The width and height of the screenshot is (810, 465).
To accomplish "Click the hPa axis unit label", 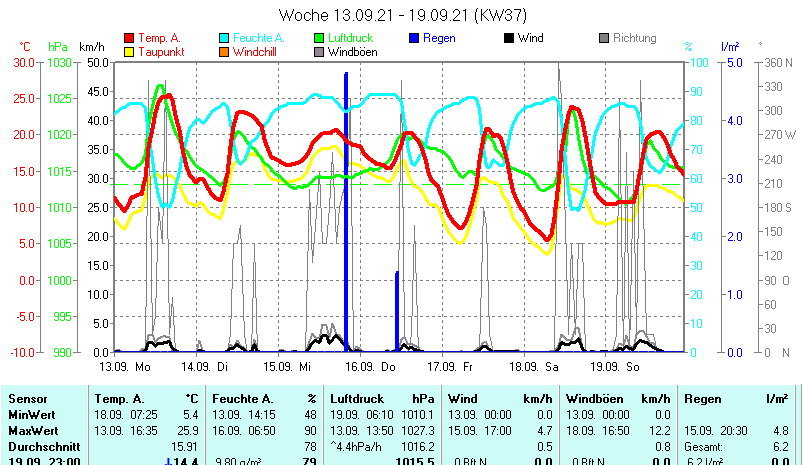I will (57, 47).
